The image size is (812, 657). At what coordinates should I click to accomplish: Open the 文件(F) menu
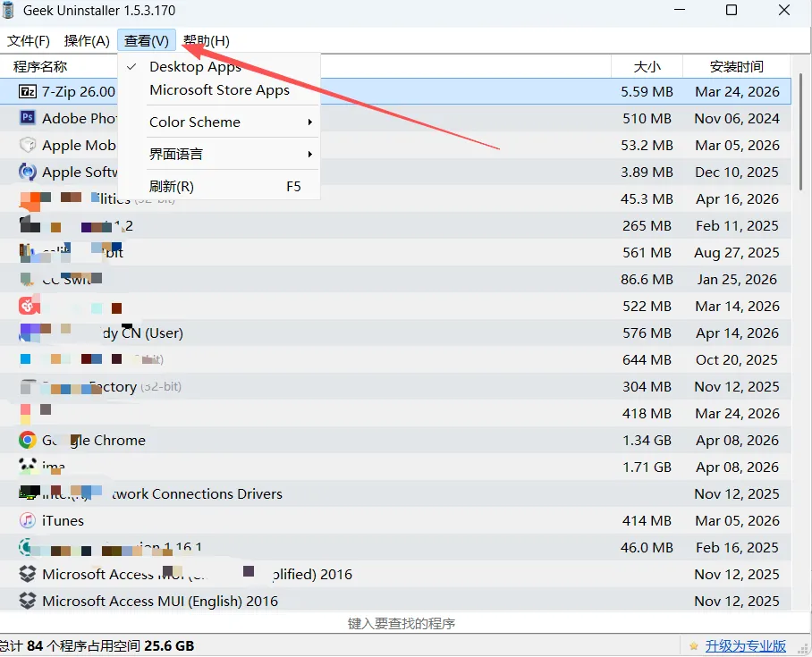click(x=29, y=41)
